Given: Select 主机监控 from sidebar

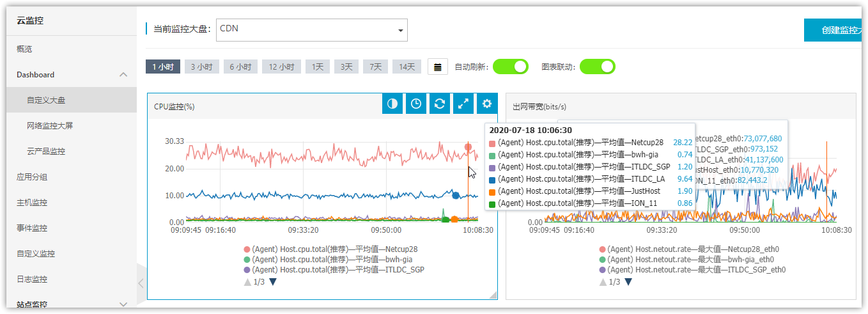Looking at the screenshot, I should point(32,203).
